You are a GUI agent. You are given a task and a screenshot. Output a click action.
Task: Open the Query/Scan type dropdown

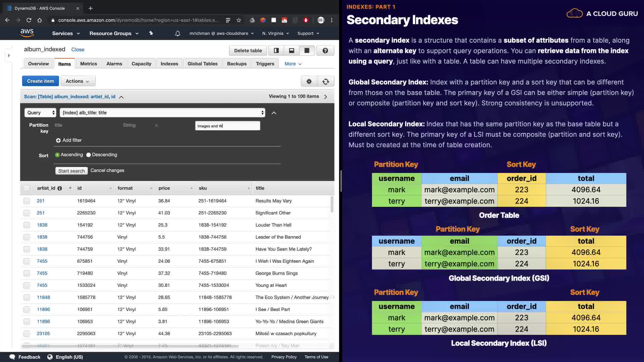point(40,113)
